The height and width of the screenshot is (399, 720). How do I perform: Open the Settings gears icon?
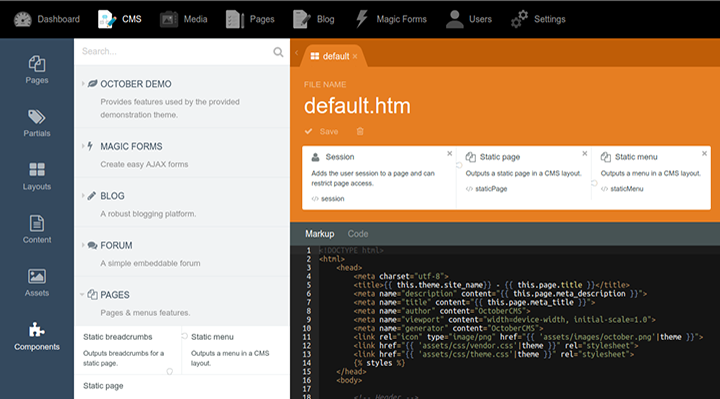tap(519, 19)
